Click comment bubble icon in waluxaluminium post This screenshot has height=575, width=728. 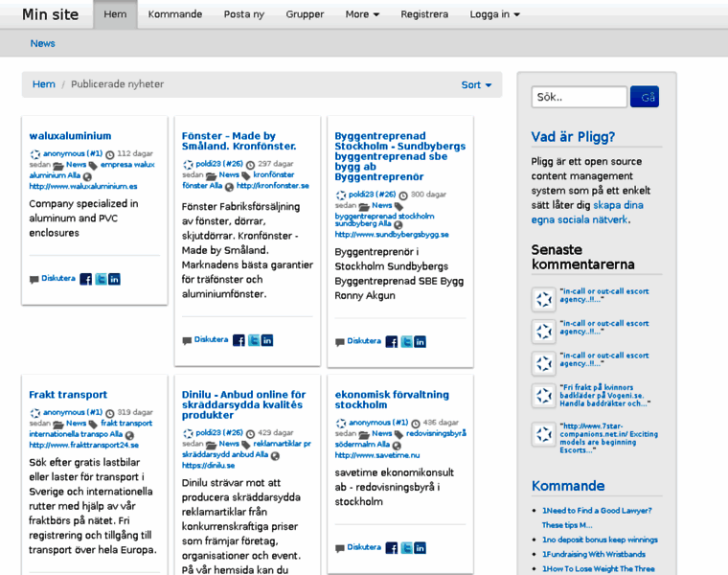click(x=34, y=280)
